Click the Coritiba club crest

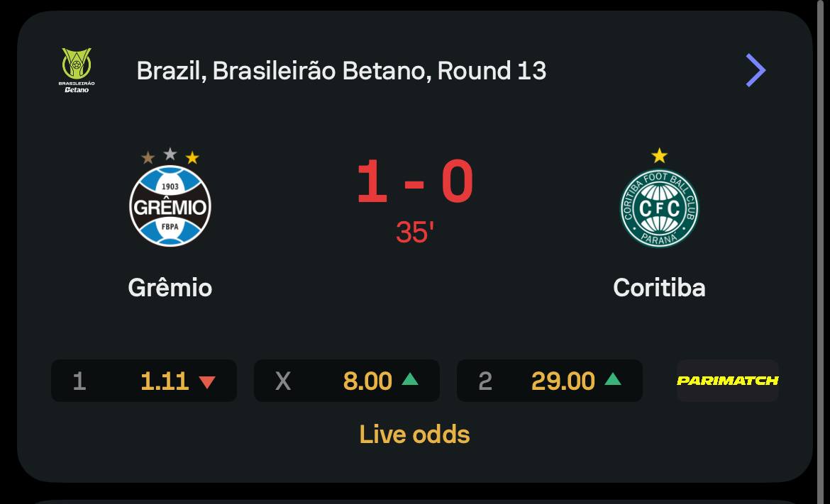point(659,208)
